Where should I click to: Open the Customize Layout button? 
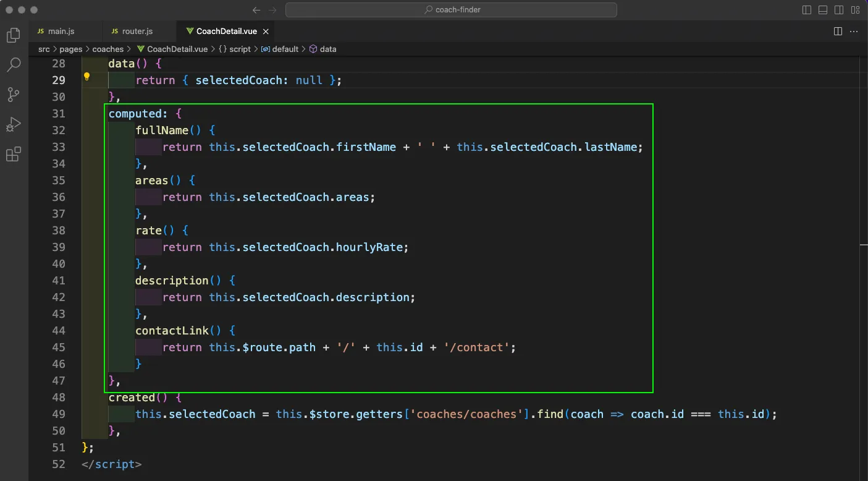coord(855,10)
